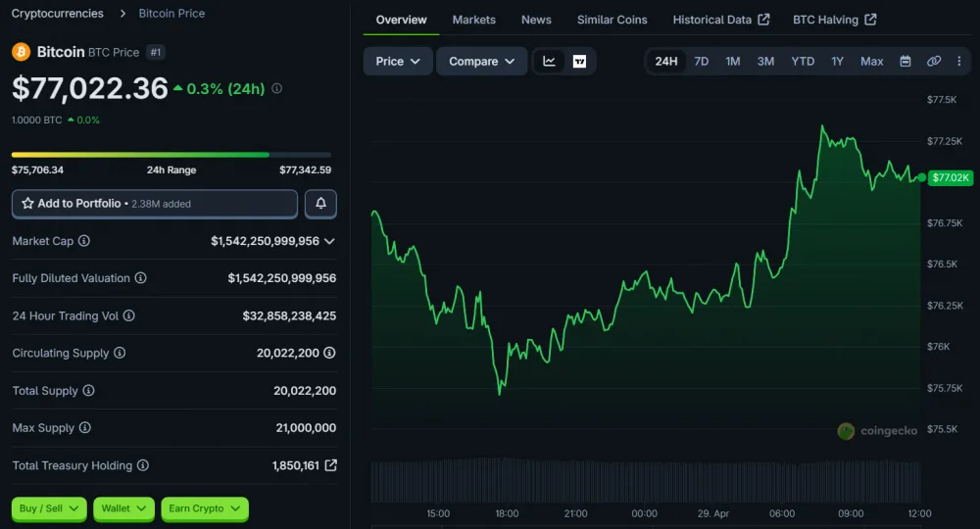Image resolution: width=980 pixels, height=529 pixels.
Task: Click the 24h high $77,342.59
Action: coord(305,169)
